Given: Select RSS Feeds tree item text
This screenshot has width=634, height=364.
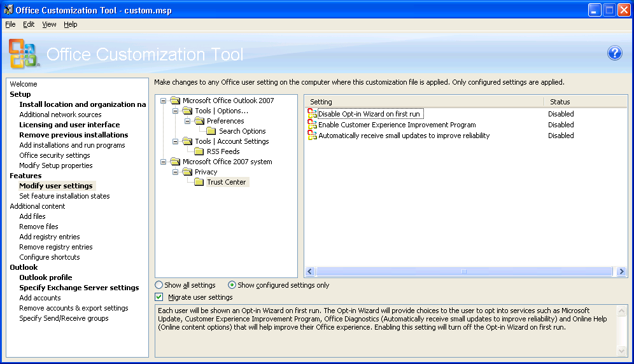Looking at the screenshot, I should tap(223, 151).
